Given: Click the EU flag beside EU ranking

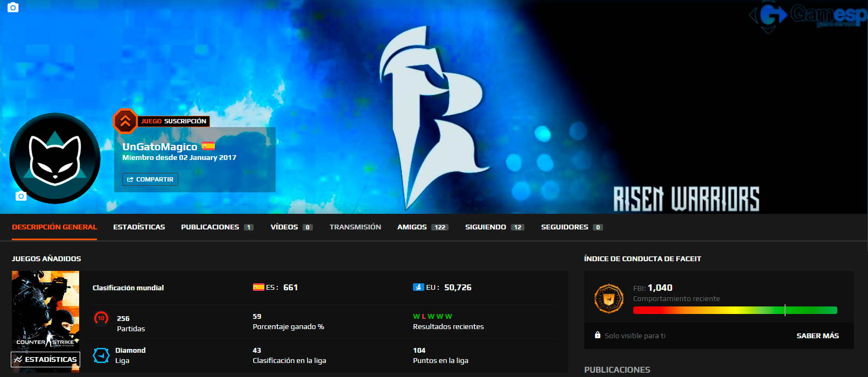Looking at the screenshot, I should (418, 287).
